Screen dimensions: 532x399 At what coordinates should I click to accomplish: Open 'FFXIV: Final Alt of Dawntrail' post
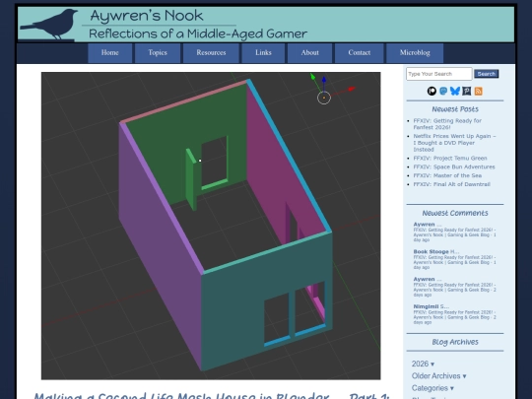coord(451,184)
